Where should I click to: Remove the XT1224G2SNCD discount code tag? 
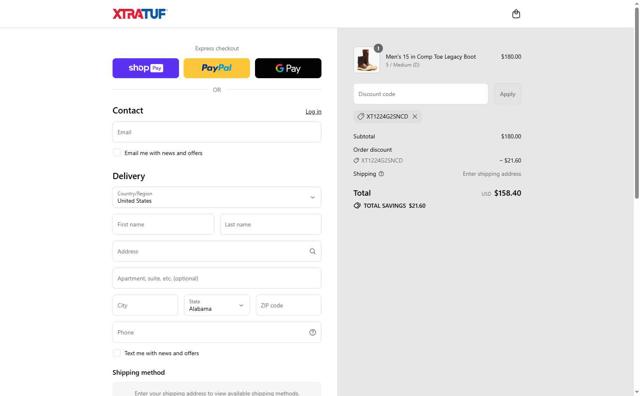[x=415, y=116]
